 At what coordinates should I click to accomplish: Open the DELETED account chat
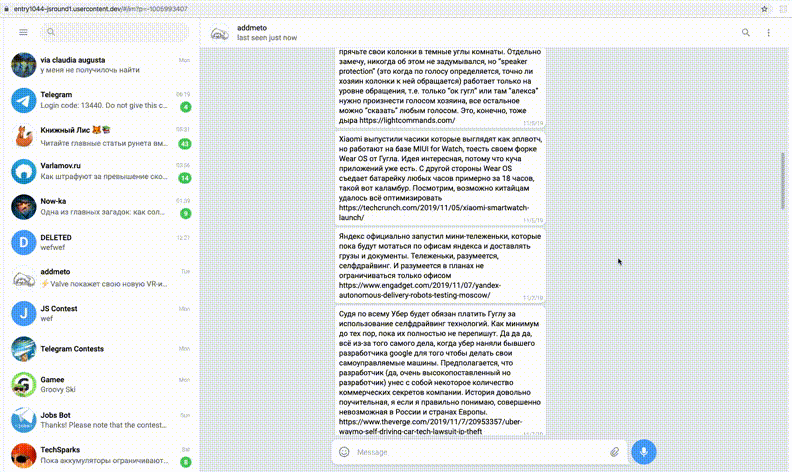tap(101, 242)
